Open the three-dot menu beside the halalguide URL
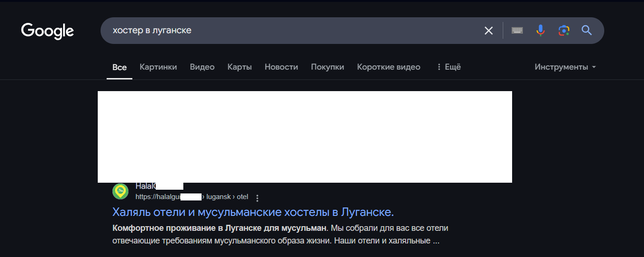The height and width of the screenshot is (257, 644). click(257, 198)
